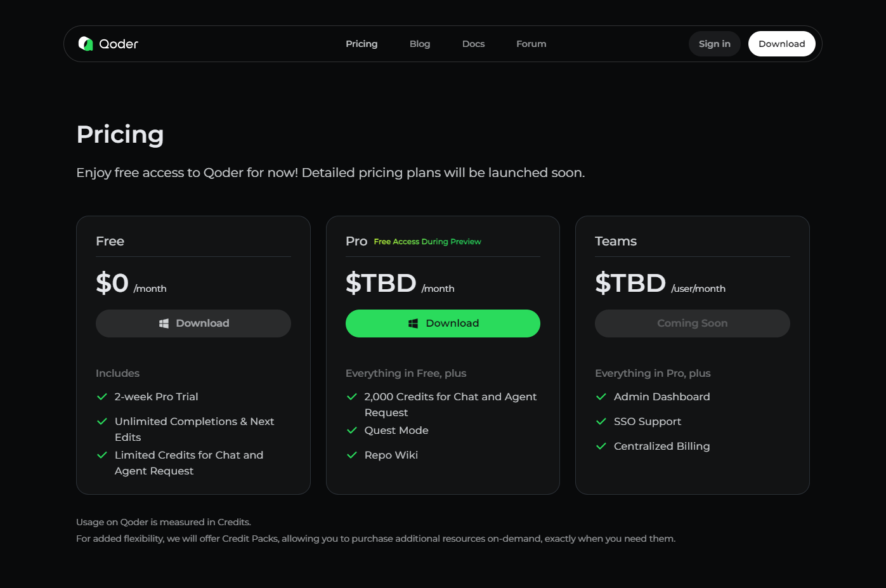The width and height of the screenshot is (886, 588).
Task: Click checkmark beside Limited Credits for Chat
Action: click(x=101, y=455)
